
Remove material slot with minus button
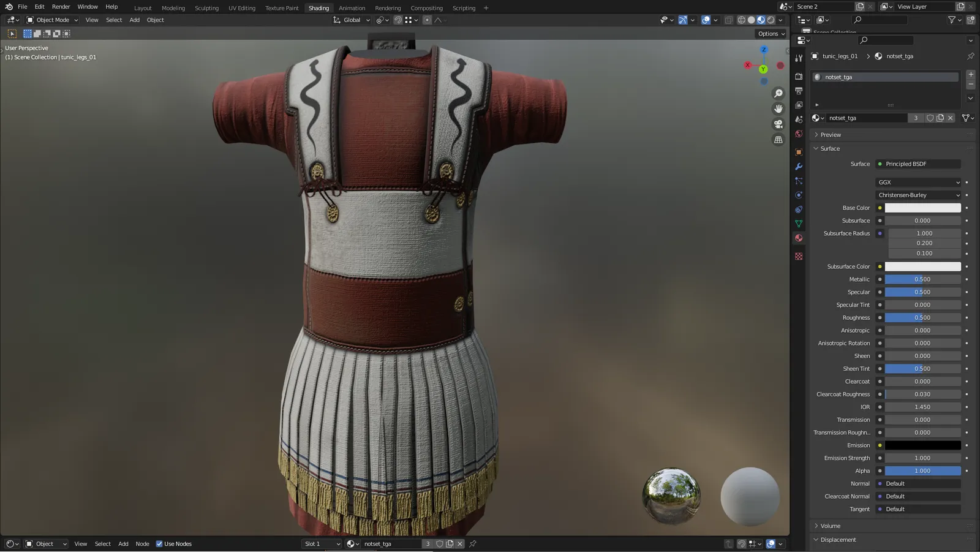pyautogui.click(x=971, y=84)
